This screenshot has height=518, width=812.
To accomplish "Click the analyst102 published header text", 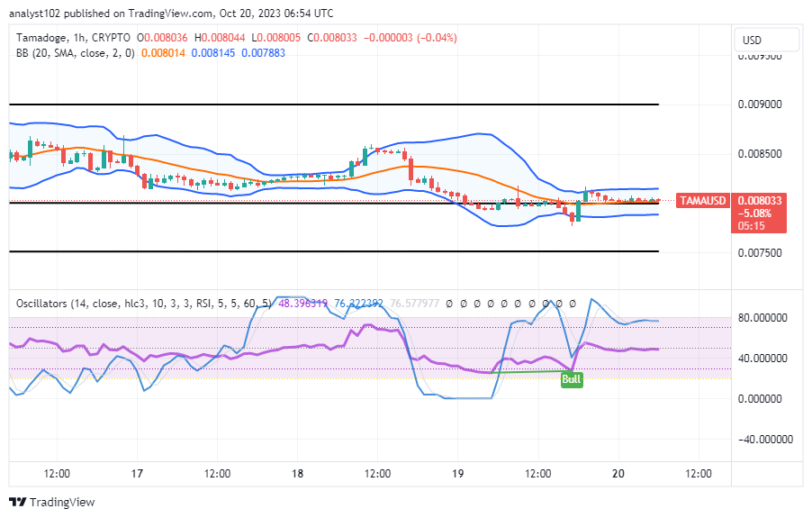I will click(171, 14).
